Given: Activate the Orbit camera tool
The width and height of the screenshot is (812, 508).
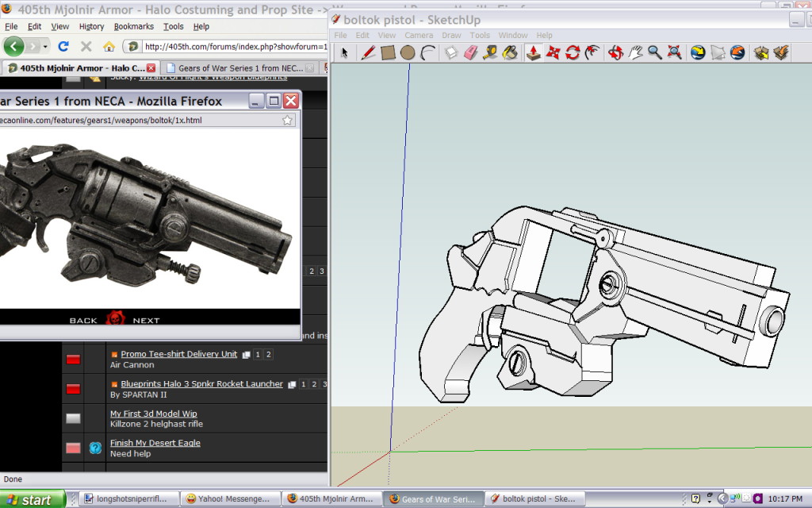Looking at the screenshot, I should point(615,52).
